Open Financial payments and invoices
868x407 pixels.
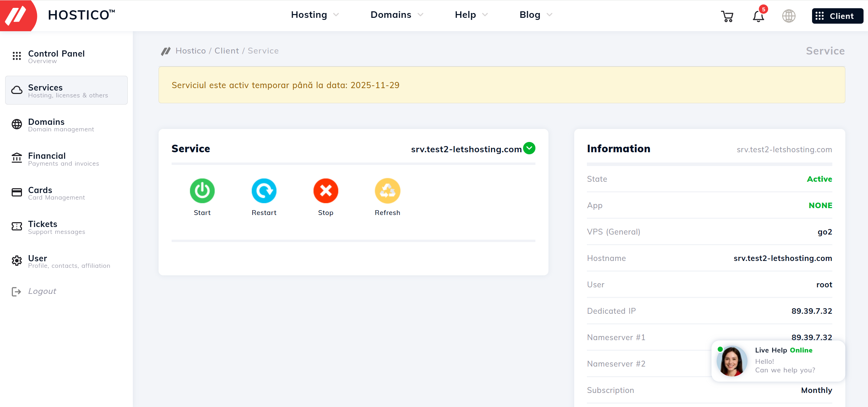coord(66,158)
